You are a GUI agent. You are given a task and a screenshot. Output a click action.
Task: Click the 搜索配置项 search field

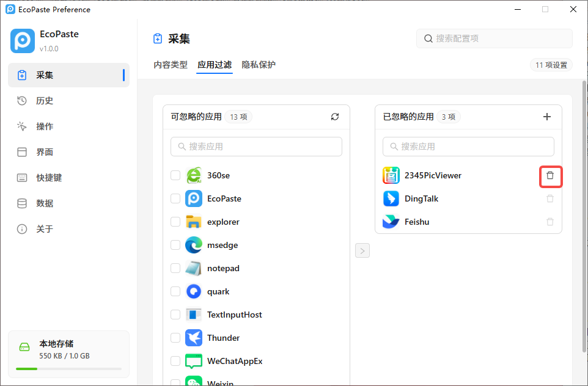click(x=494, y=38)
